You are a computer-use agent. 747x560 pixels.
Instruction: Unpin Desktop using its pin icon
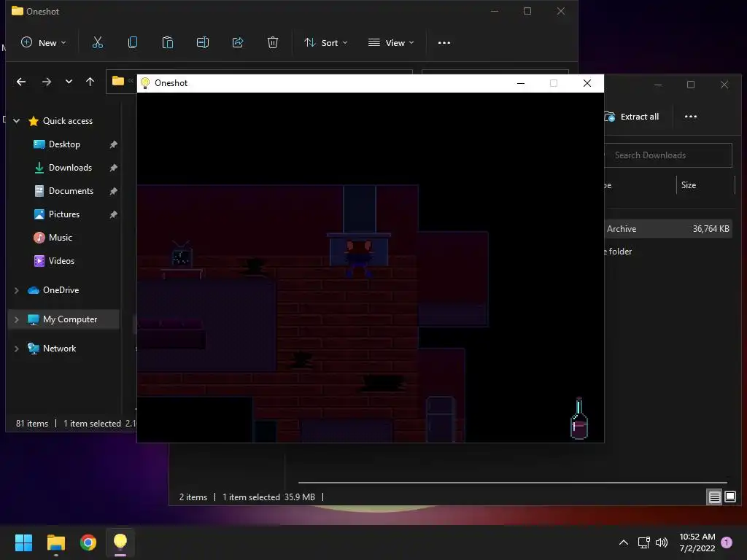(x=113, y=144)
